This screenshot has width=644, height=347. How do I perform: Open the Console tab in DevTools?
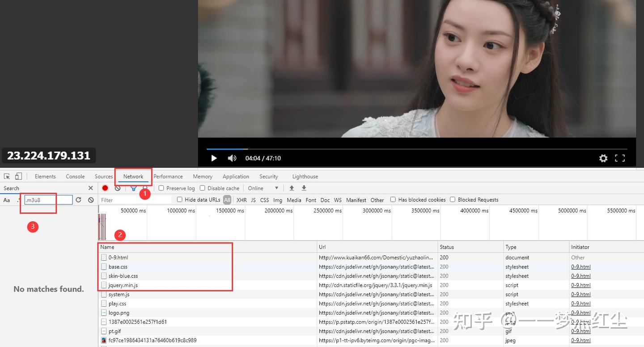(x=75, y=176)
